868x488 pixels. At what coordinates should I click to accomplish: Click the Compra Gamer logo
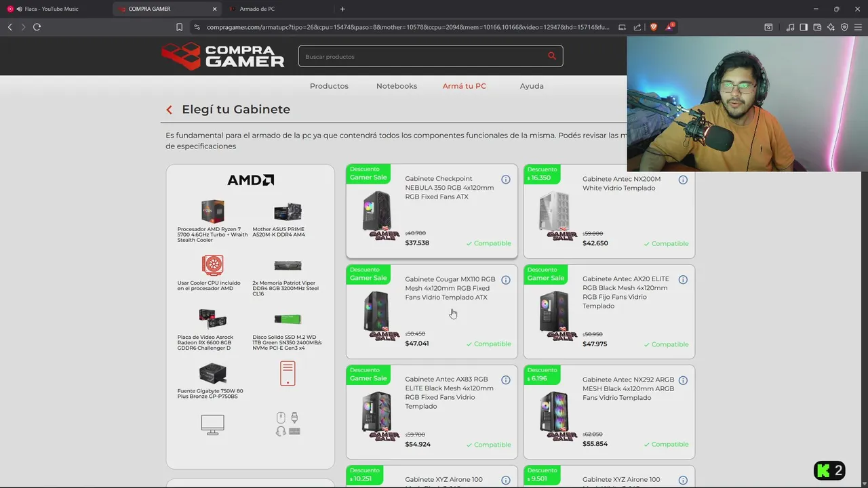(223, 56)
